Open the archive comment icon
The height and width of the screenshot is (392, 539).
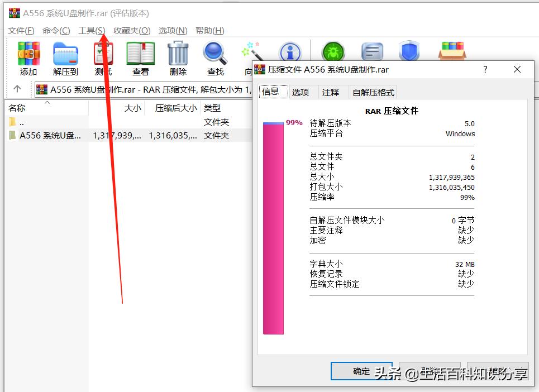pyautogui.click(x=371, y=50)
